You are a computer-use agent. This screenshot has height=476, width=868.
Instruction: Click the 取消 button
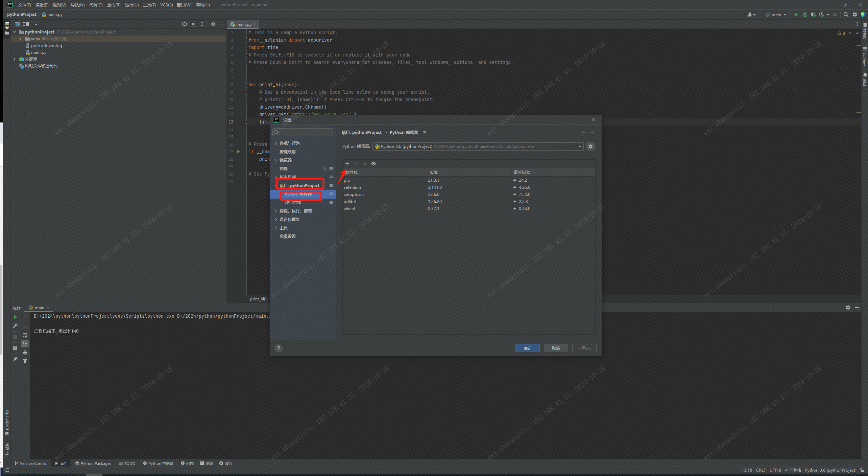pos(556,348)
